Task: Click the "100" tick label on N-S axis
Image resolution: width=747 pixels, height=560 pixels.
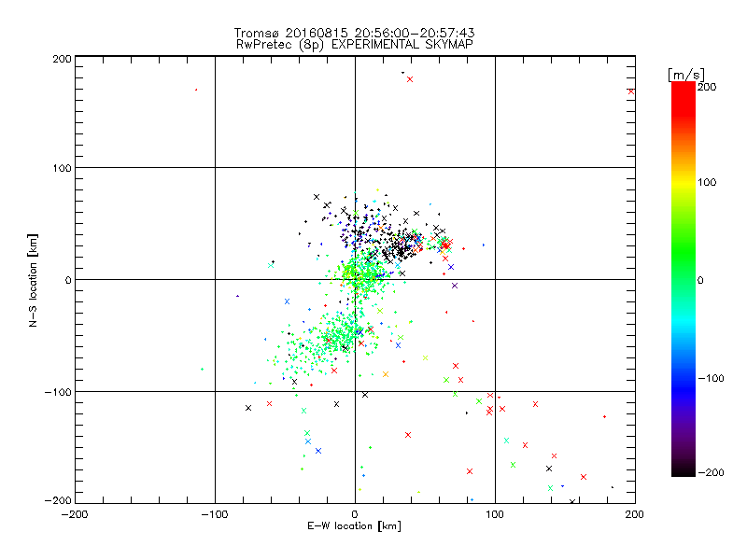Action: coord(62,168)
